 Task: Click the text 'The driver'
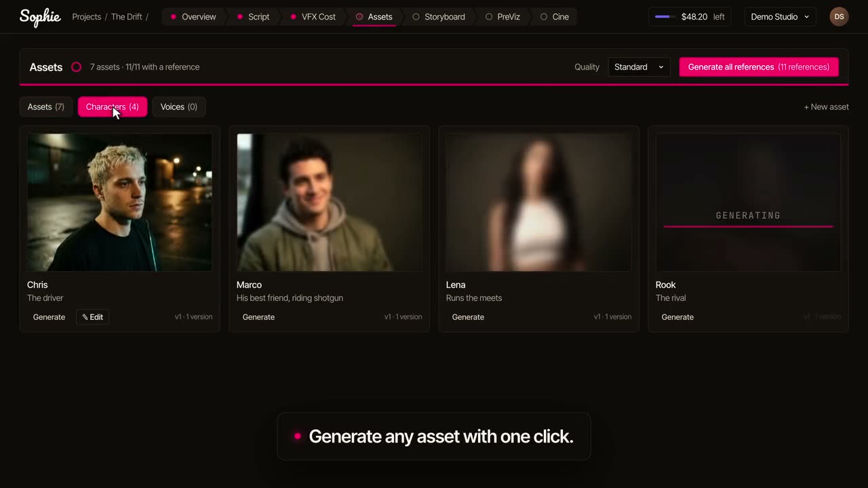click(45, 298)
